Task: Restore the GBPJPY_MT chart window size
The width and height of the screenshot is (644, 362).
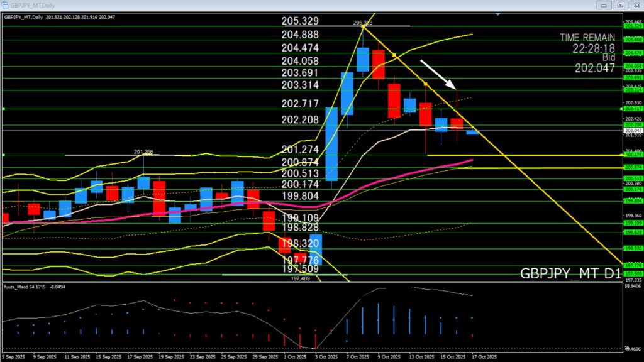Action: [x=620, y=4]
